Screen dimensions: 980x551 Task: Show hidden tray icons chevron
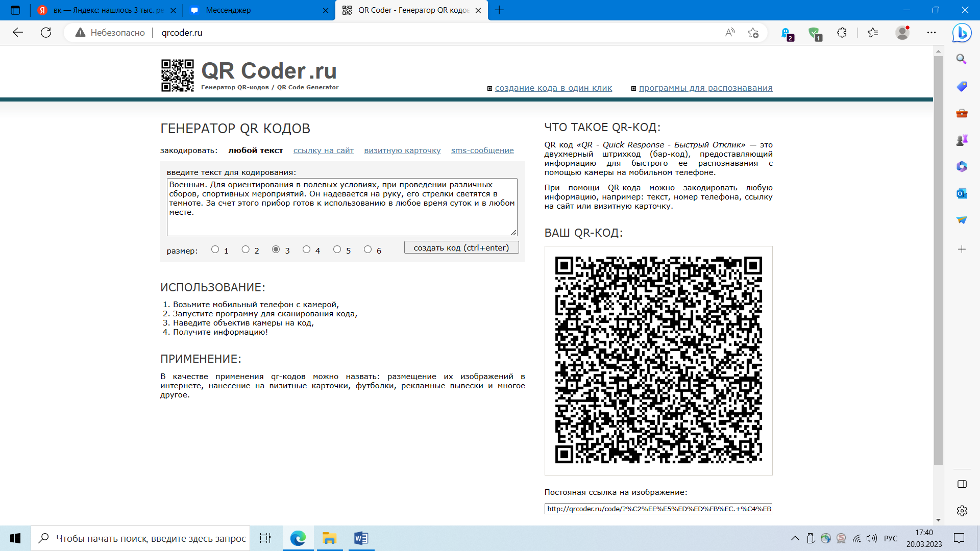click(795, 538)
